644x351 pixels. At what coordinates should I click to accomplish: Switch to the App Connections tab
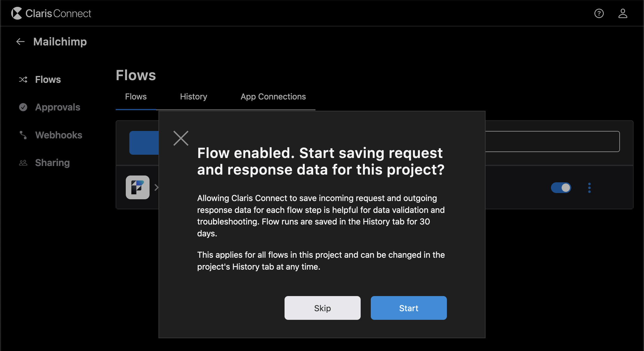(273, 97)
